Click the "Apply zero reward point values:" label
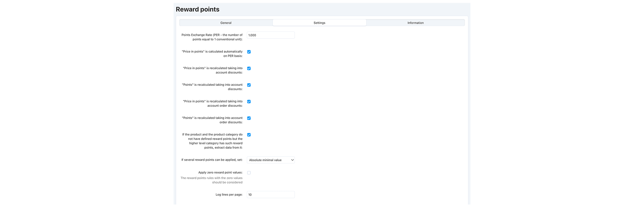644x208 pixels. pyautogui.click(x=220, y=173)
